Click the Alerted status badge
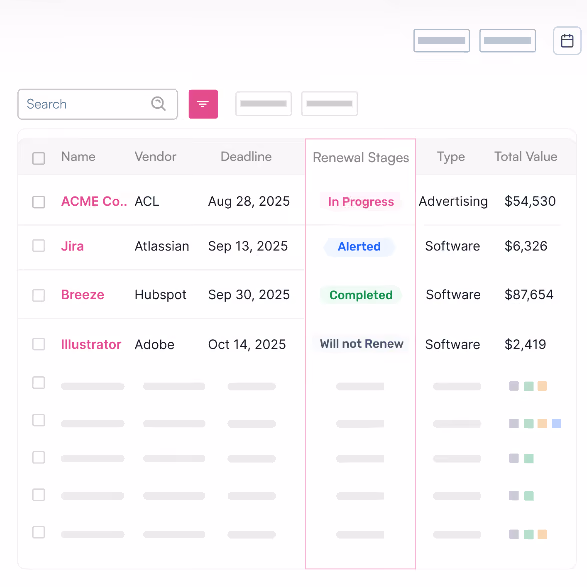Image resolution: width=587 pixels, height=587 pixels. click(x=359, y=247)
